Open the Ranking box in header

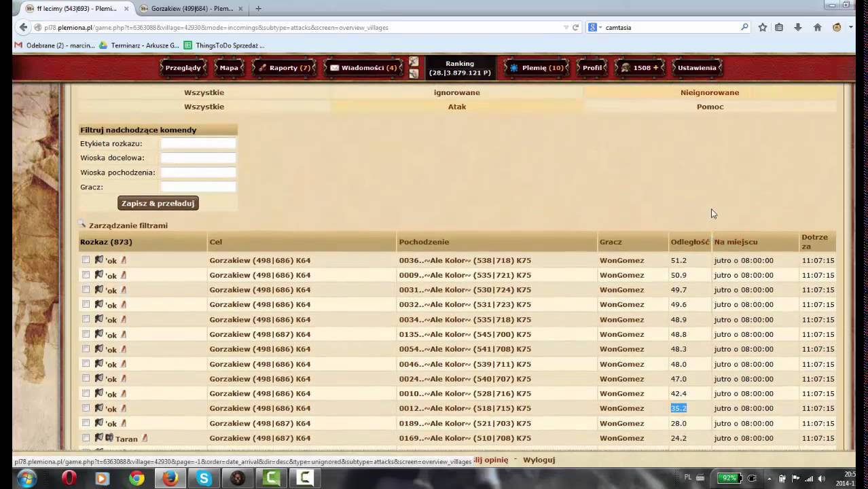click(x=460, y=68)
